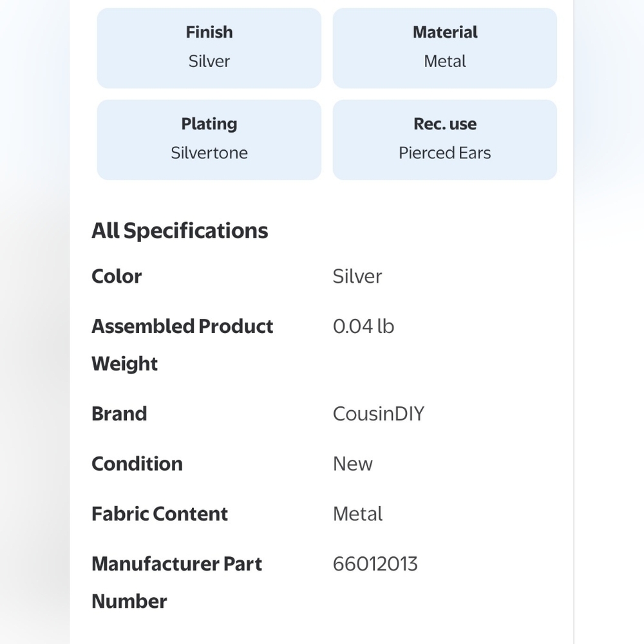Click the CousinDIY brand value
The image size is (644, 644).
click(x=378, y=413)
